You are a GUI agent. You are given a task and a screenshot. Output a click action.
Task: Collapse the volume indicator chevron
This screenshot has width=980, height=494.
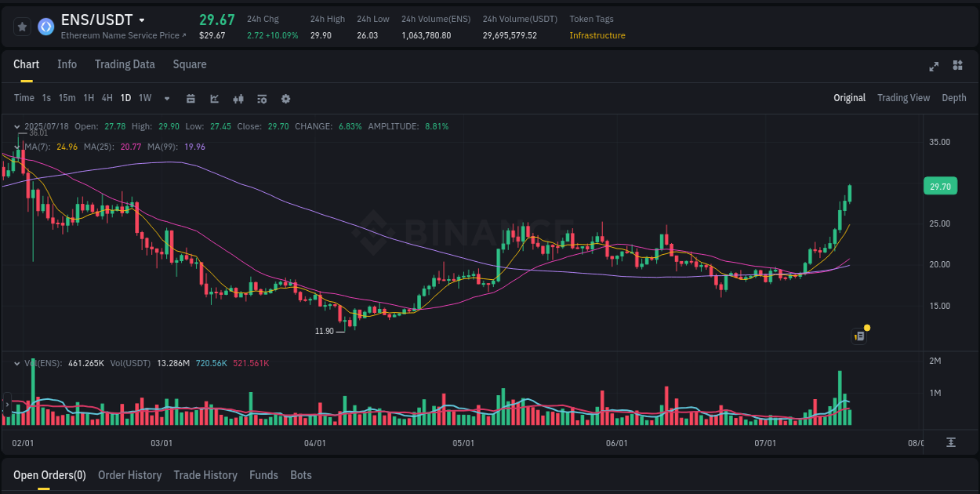[x=16, y=363]
